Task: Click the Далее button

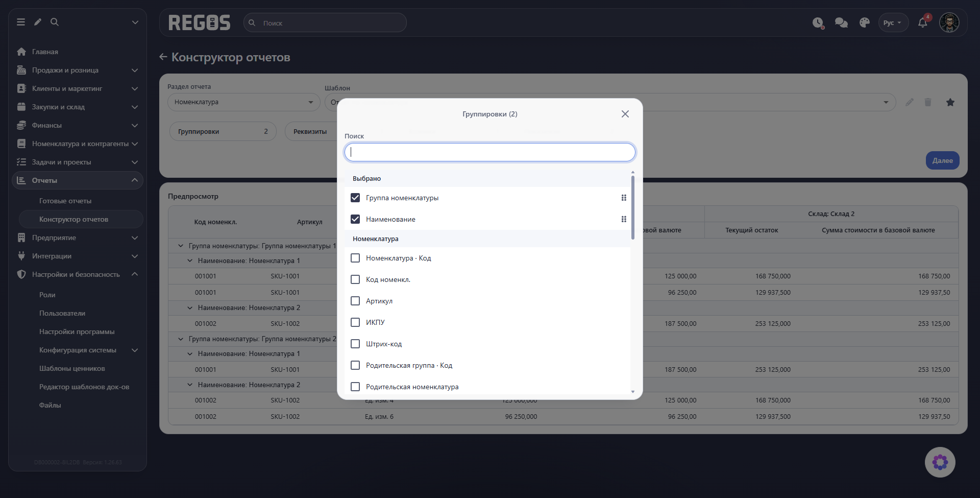Action: (x=942, y=160)
